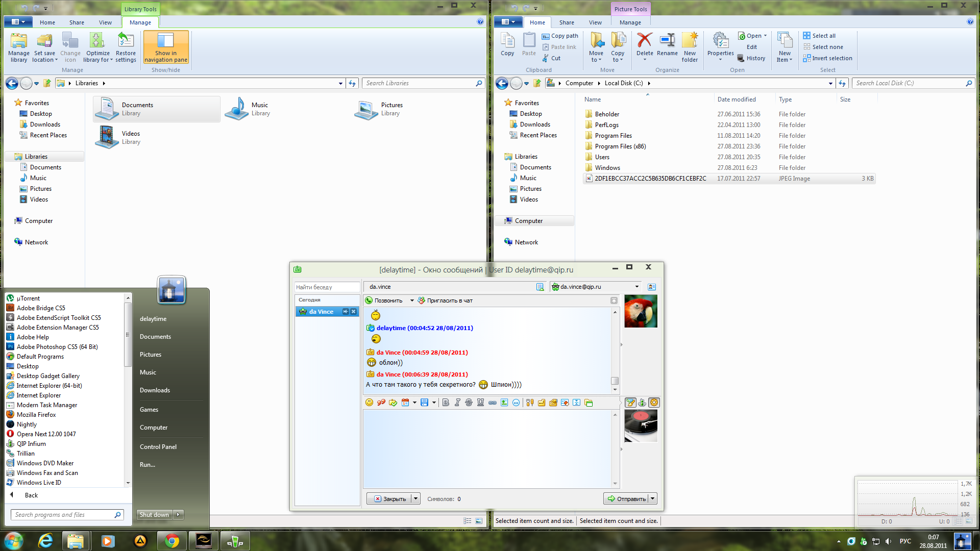Image resolution: width=980 pixels, height=551 pixels.
Task: Open the Share tab in Local Disk window
Action: point(566,22)
